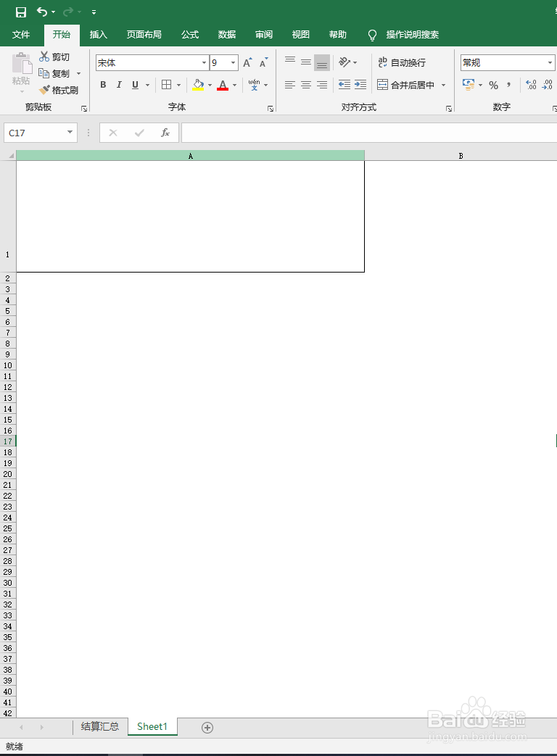Open the 剪贴板 dialog launcher
Screen dimensions: 557x756
coord(84,109)
